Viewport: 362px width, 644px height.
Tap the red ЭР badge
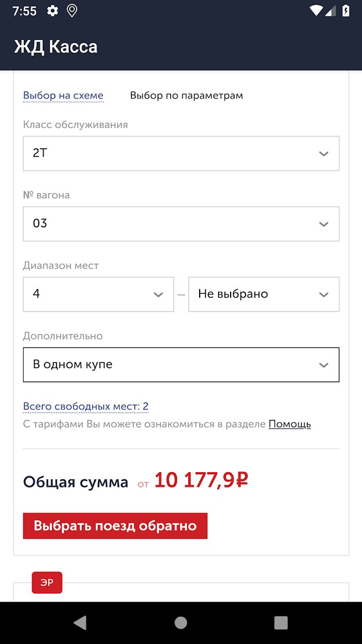[47, 582]
